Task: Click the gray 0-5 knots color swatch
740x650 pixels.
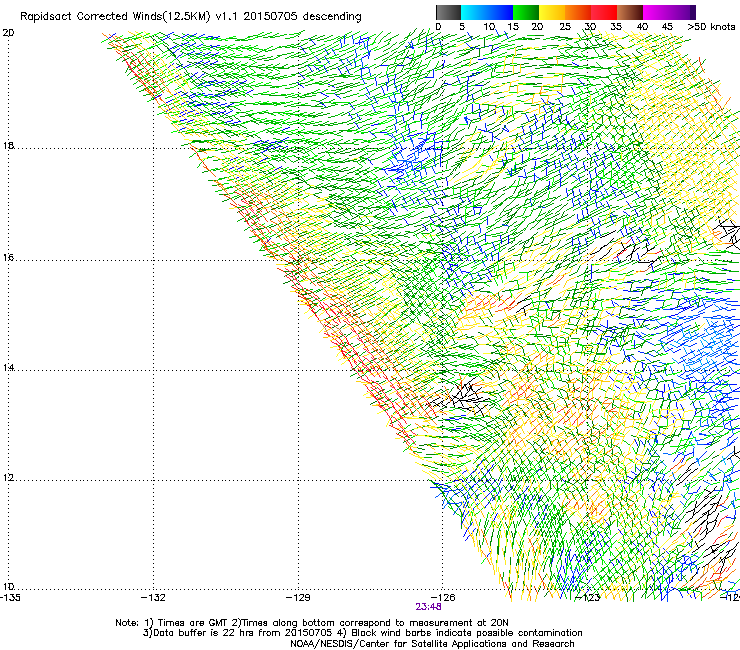Action: [x=448, y=12]
